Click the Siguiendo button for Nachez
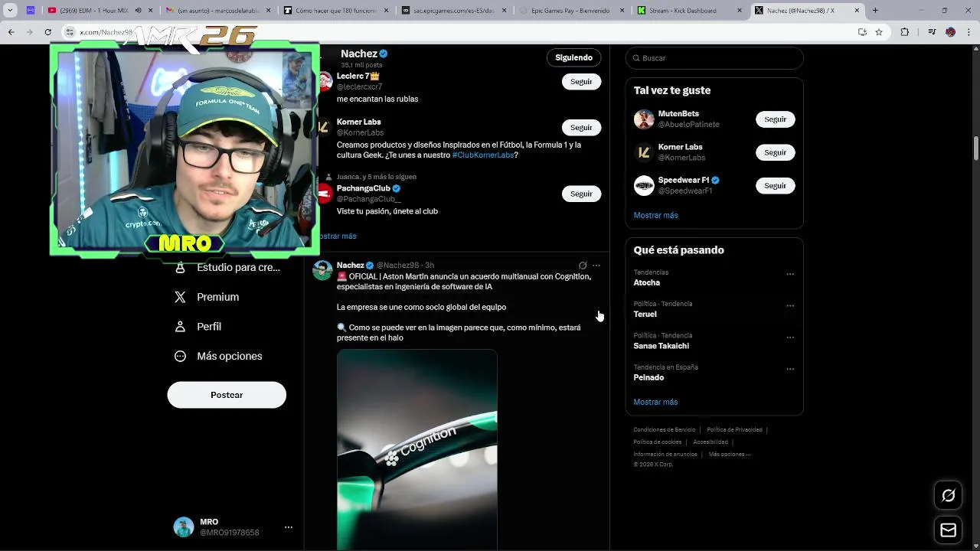Viewport: 980px width, 551px height. tap(573, 57)
